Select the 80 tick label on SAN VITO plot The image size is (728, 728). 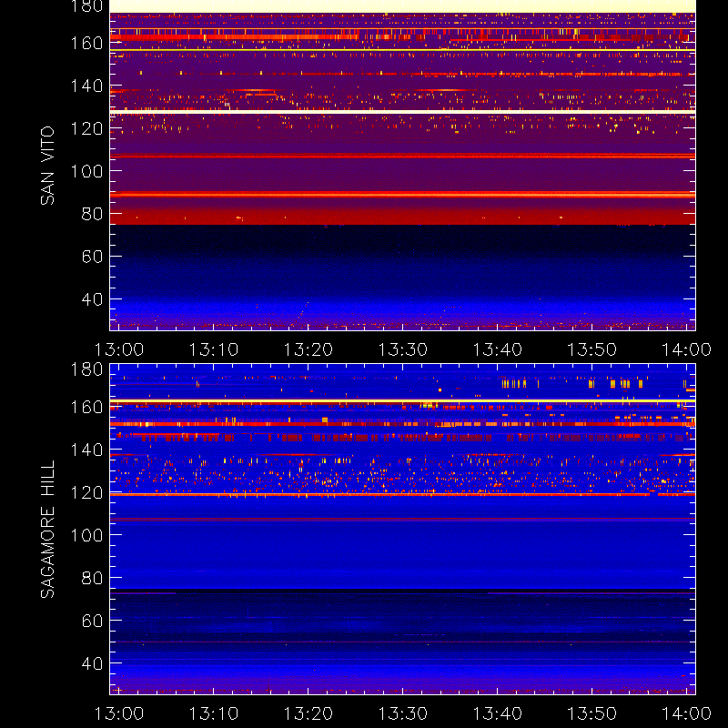92,214
